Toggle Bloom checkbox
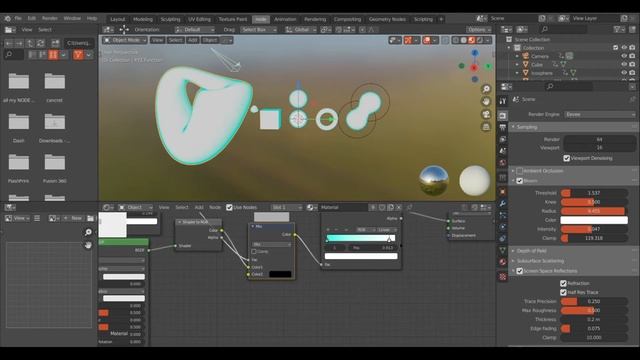The width and height of the screenshot is (640, 360). [x=520, y=181]
